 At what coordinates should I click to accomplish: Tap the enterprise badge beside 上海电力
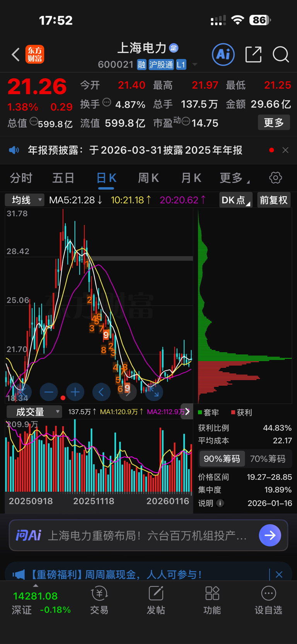click(174, 48)
